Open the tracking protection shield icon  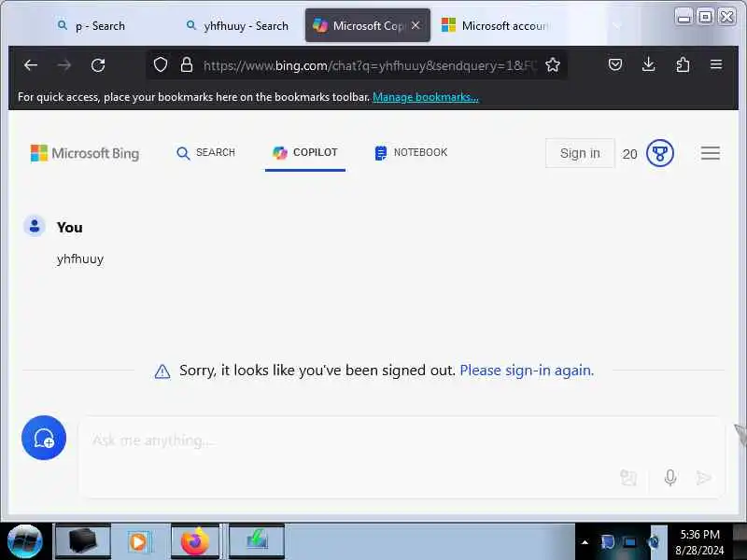161,64
